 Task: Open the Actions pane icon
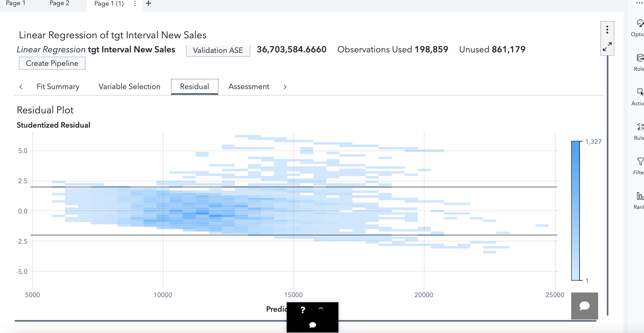[640, 93]
